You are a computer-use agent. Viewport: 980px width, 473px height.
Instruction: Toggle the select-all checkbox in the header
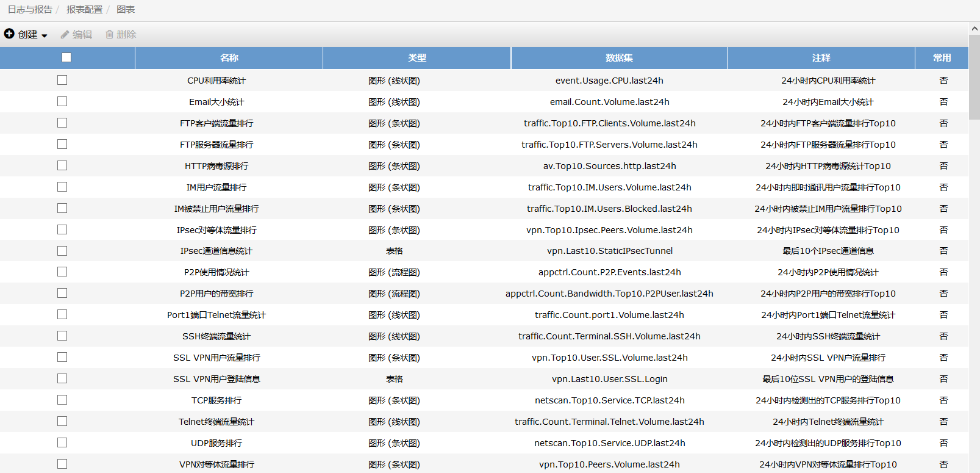66,57
